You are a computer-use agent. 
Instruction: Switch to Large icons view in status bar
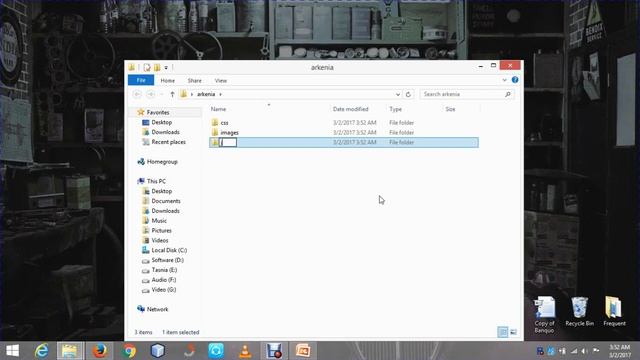[x=513, y=332]
